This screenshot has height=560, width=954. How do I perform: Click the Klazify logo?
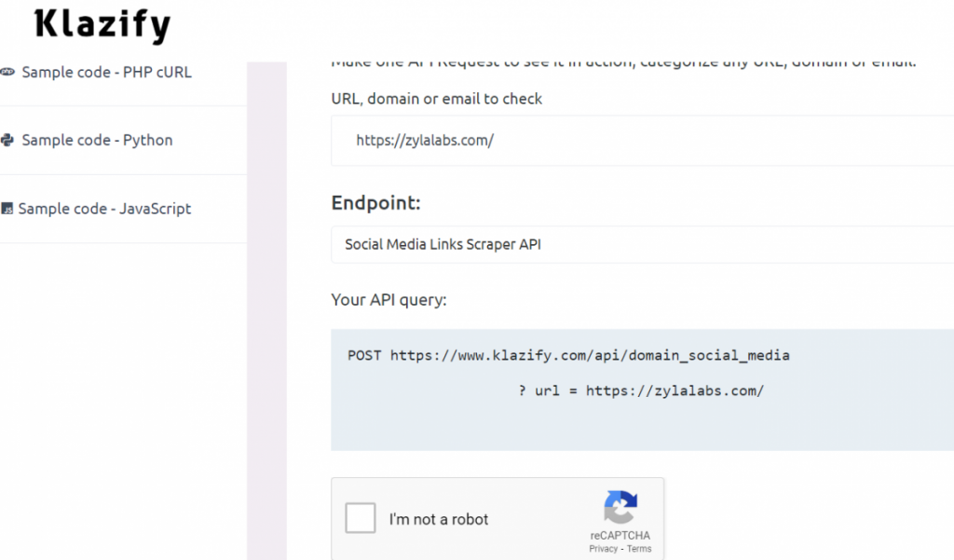[102, 25]
